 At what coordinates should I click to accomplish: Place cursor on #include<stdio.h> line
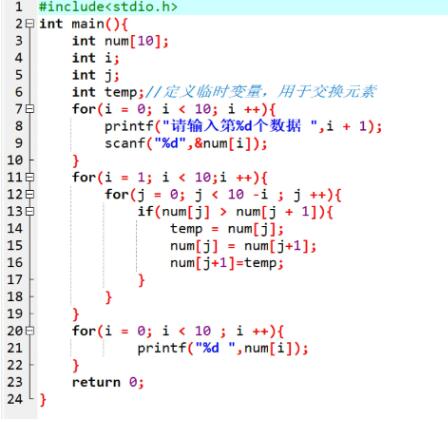click(x=108, y=7)
